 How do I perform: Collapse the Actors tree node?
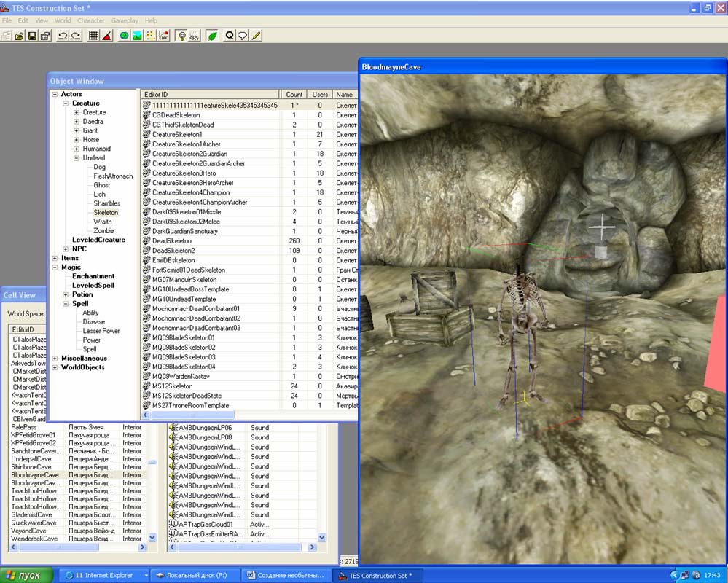tap(55, 94)
